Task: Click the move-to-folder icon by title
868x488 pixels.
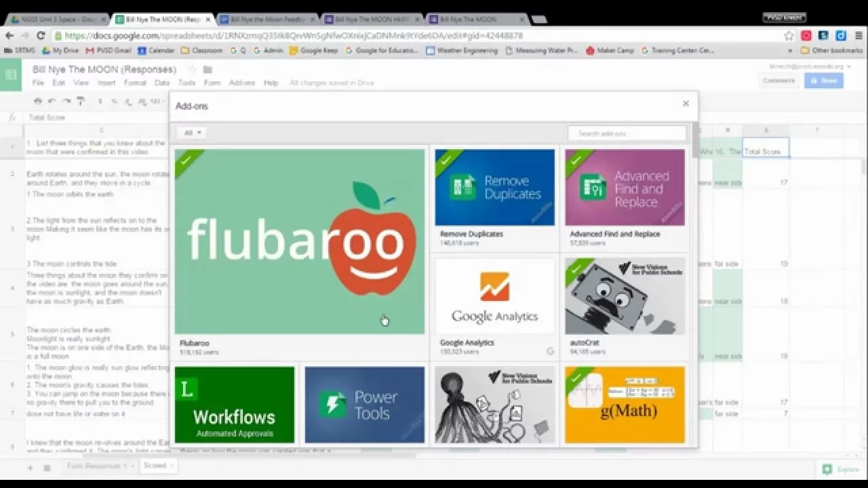Action: point(208,69)
